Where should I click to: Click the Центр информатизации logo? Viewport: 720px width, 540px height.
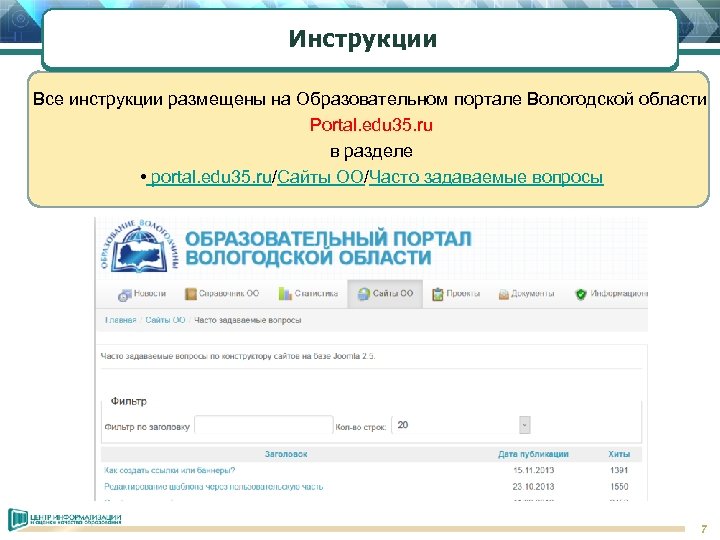pyautogui.click(x=64, y=519)
